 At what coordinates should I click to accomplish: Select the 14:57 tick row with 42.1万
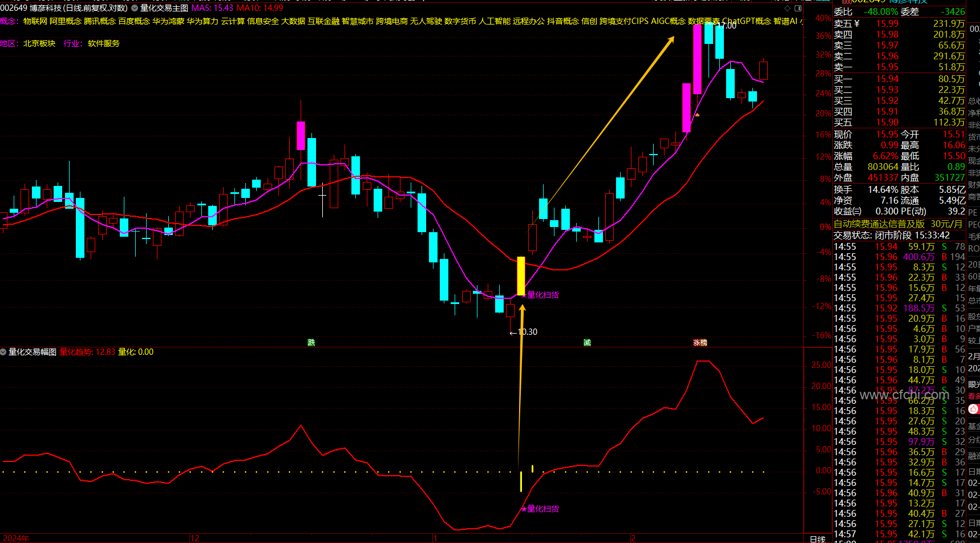point(899,534)
